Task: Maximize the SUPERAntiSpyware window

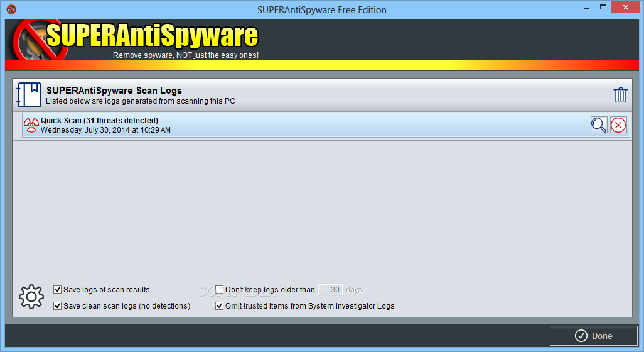Action: click(x=603, y=7)
